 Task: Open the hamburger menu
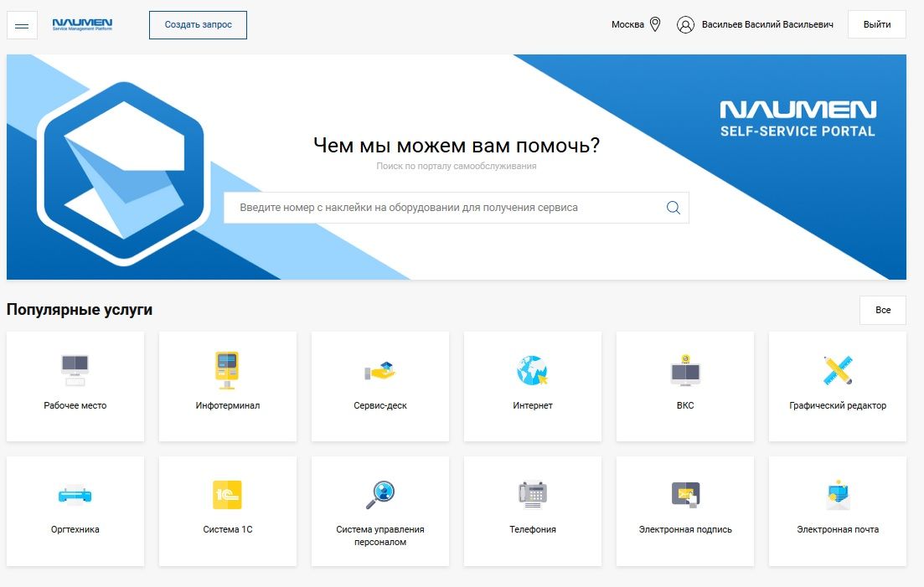pos(22,25)
